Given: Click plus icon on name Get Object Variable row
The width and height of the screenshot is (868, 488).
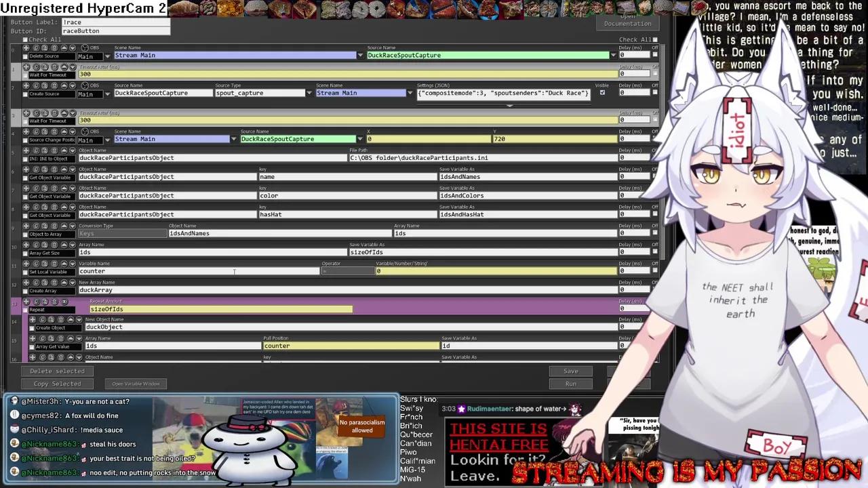Looking at the screenshot, I should (26, 169).
